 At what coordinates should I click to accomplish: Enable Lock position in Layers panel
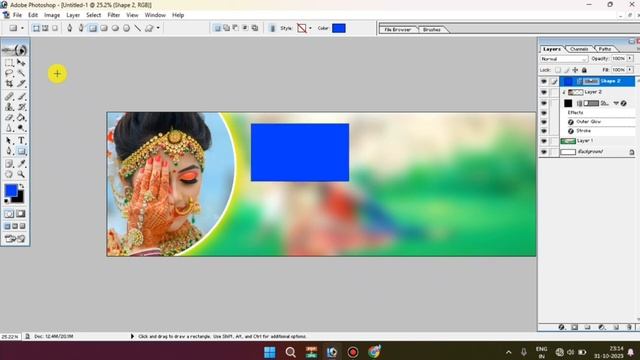(x=576, y=70)
